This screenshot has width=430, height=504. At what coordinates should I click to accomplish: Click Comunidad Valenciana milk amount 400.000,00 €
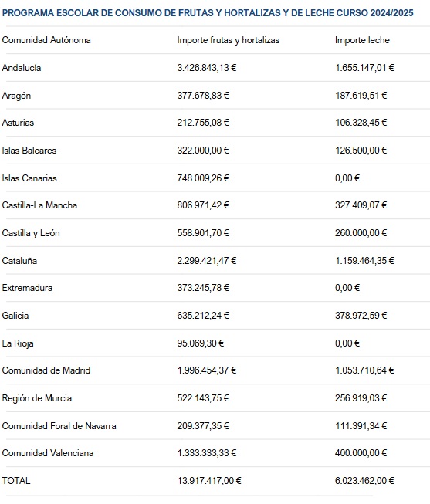(x=361, y=453)
